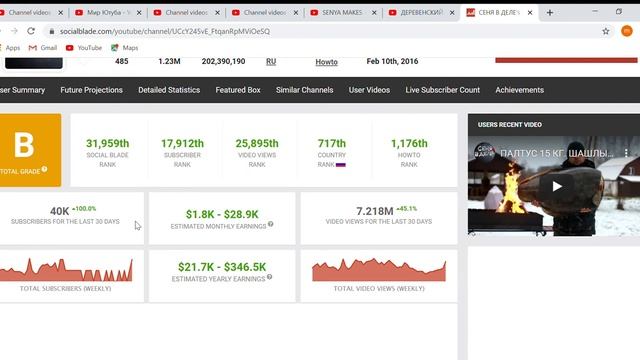Open Live Subscriber Count page
640x360 pixels.
click(442, 90)
